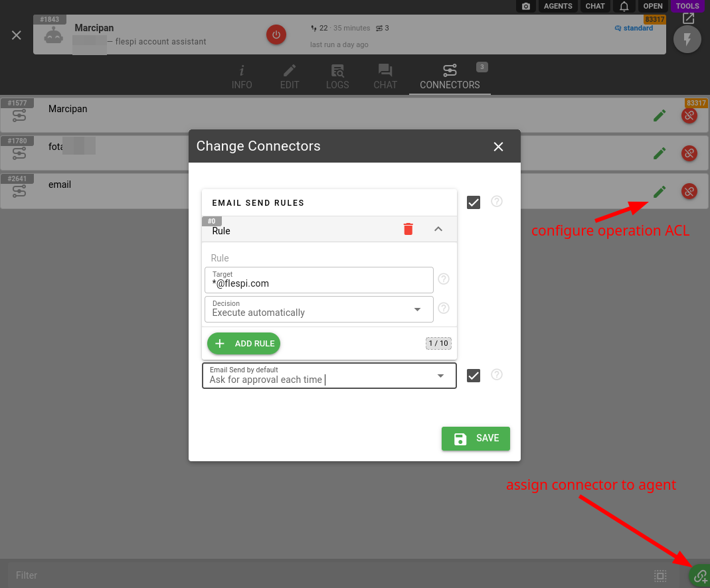
Task: Open the notifications bell icon
Action: (x=624, y=7)
